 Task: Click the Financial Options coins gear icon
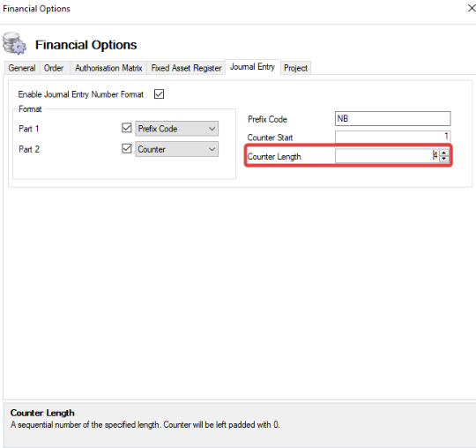(14, 43)
